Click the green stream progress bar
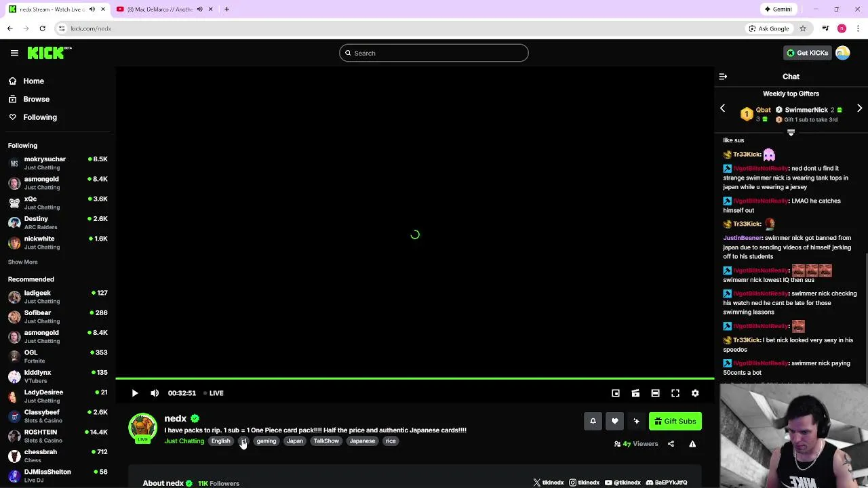The image size is (868, 488). (415, 378)
